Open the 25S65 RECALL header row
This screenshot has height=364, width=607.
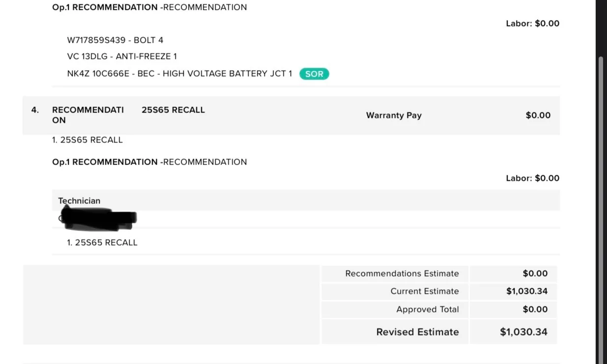pyautogui.click(x=291, y=115)
